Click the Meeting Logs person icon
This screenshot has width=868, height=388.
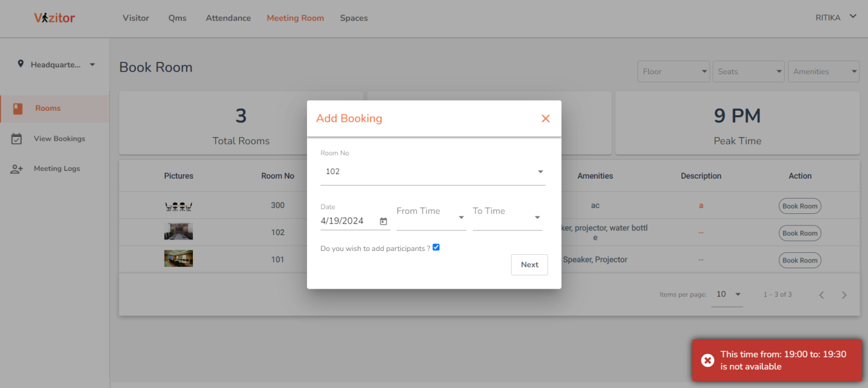tap(16, 168)
